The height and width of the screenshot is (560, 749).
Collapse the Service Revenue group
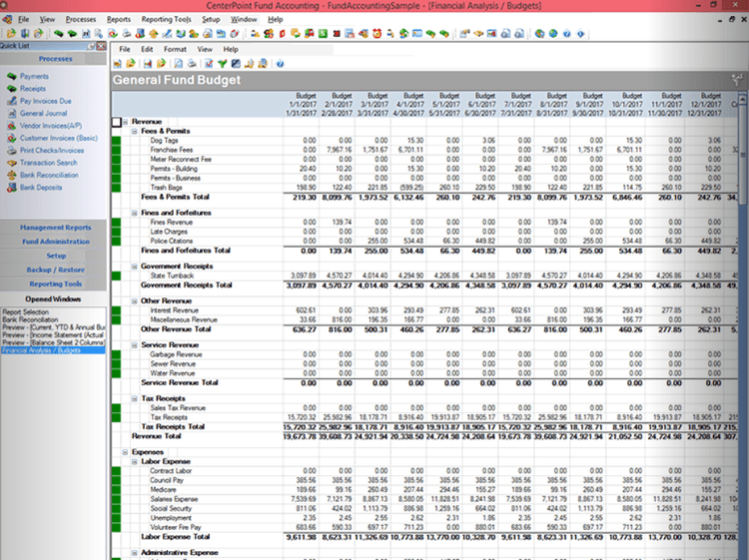(x=135, y=345)
